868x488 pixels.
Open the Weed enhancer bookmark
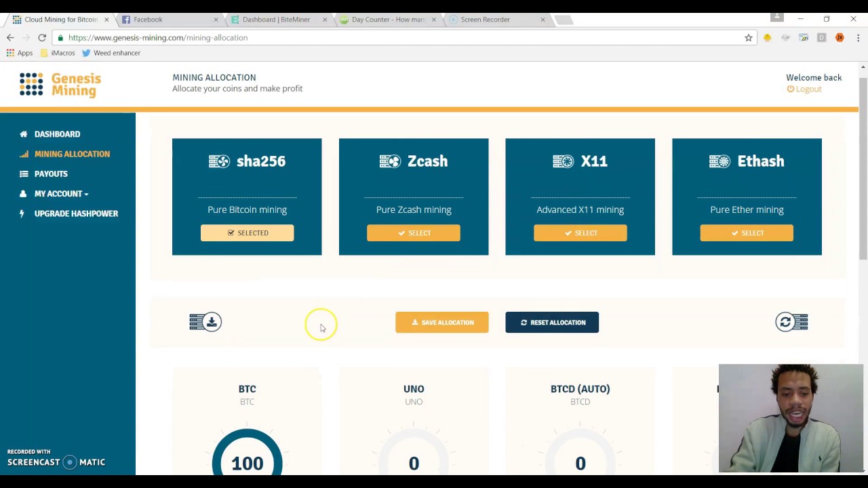pyautogui.click(x=111, y=53)
